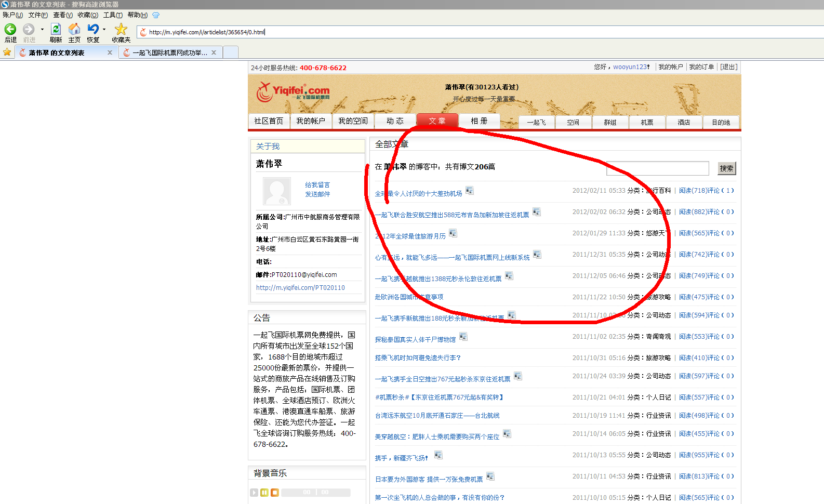Open the m.yiqifei.com/PT020110 profile link

pyautogui.click(x=300, y=288)
